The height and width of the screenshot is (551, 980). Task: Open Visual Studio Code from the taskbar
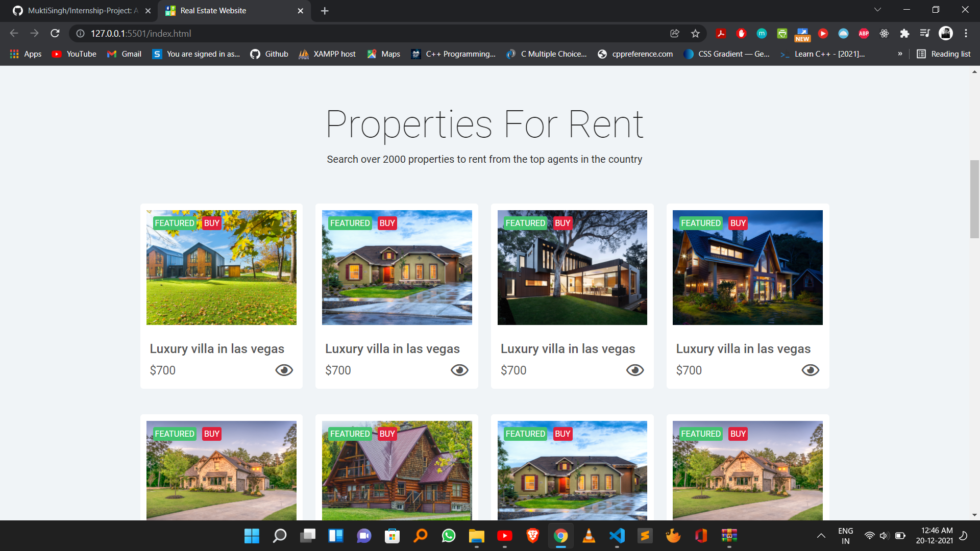coord(617,536)
